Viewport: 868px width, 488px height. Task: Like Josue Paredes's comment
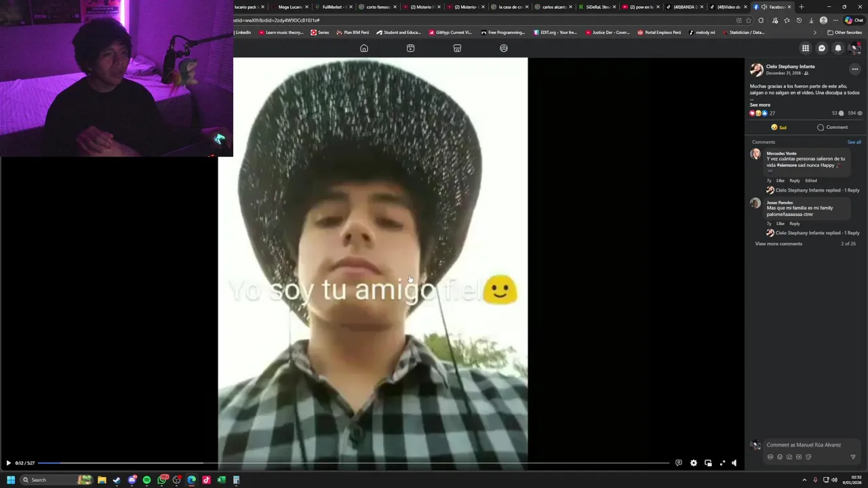tap(780, 224)
